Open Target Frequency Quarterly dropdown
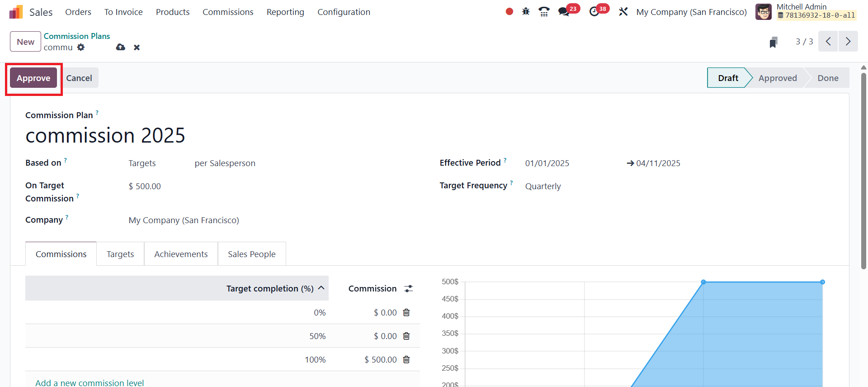This screenshot has height=387, width=868. coord(678,186)
